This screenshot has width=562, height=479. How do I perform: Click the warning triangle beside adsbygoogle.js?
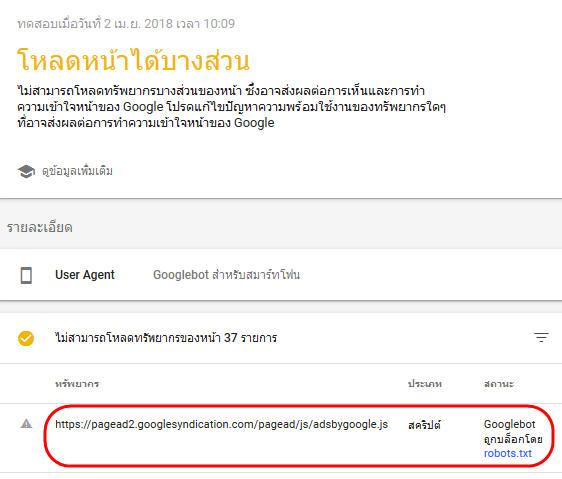tap(26, 424)
